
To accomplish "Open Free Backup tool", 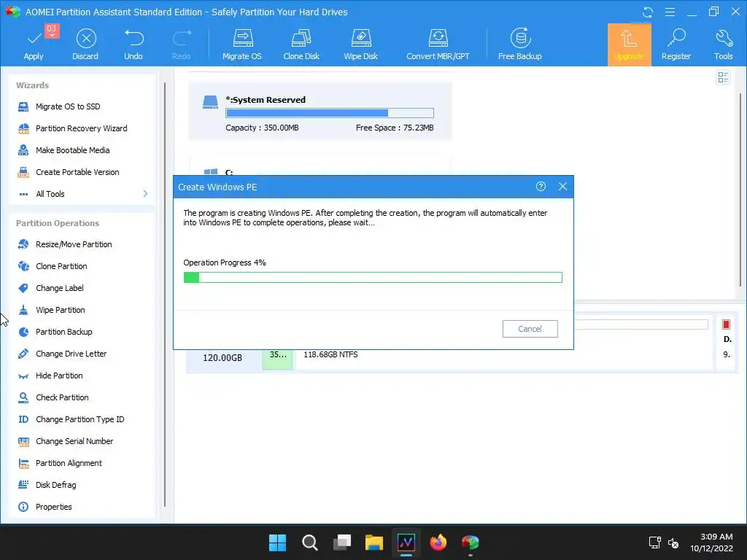I will 519,44.
